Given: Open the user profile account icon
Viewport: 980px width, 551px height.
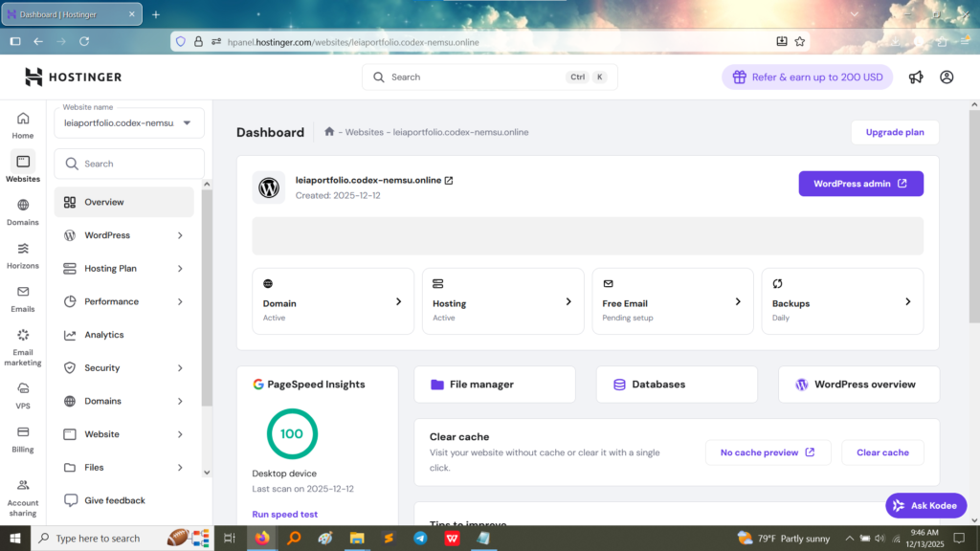Looking at the screenshot, I should click(947, 77).
